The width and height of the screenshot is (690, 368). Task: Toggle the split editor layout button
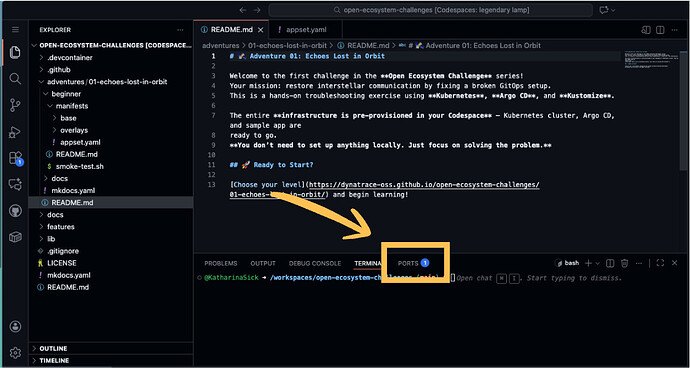click(x=660, y=30)
